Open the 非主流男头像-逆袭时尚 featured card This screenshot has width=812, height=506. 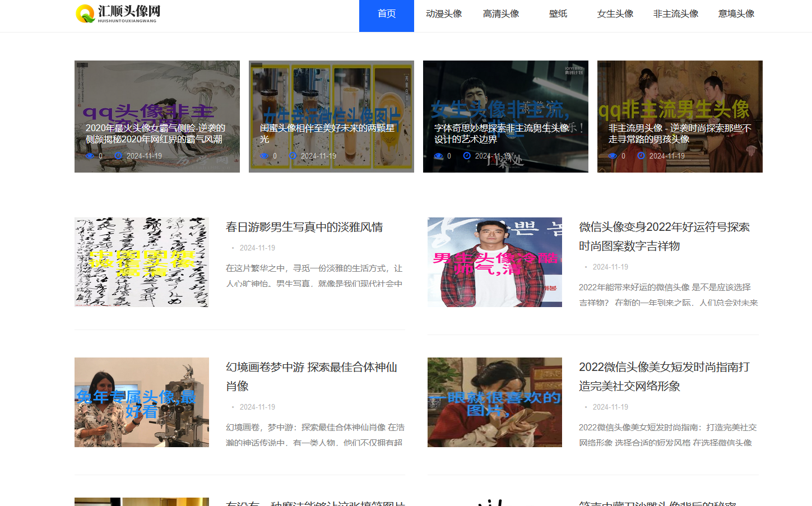tap(680, 117)
